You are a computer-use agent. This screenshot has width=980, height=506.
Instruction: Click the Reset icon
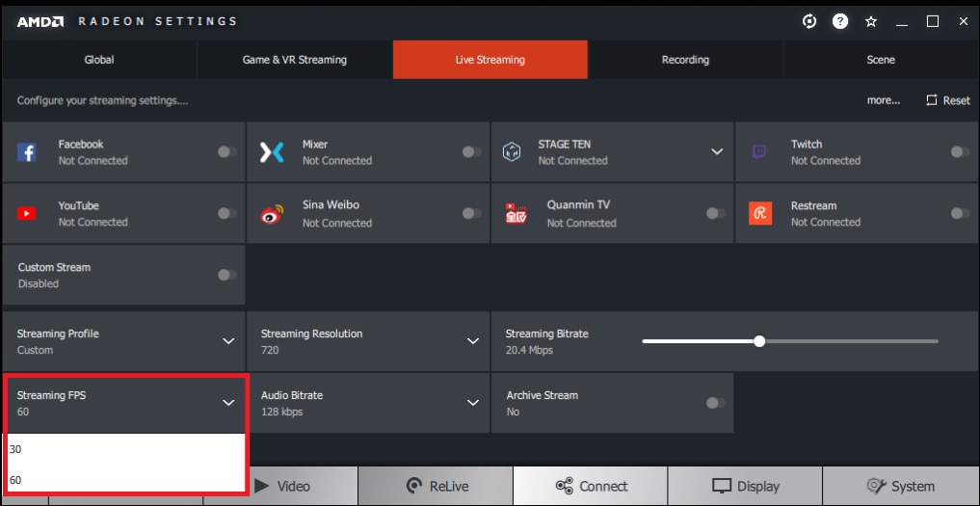932,100
